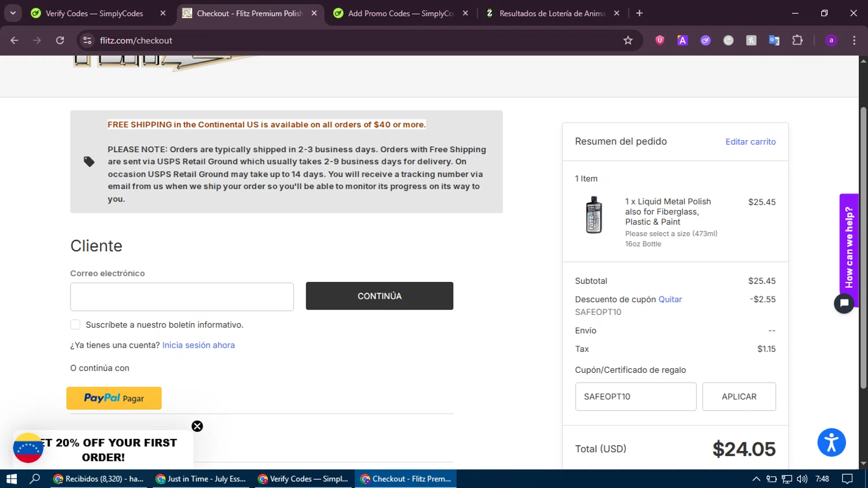Select the Checkout - Flitz Premium Polish tab
This screenshot has height=488, width=868.
click(x=249, y=13)
